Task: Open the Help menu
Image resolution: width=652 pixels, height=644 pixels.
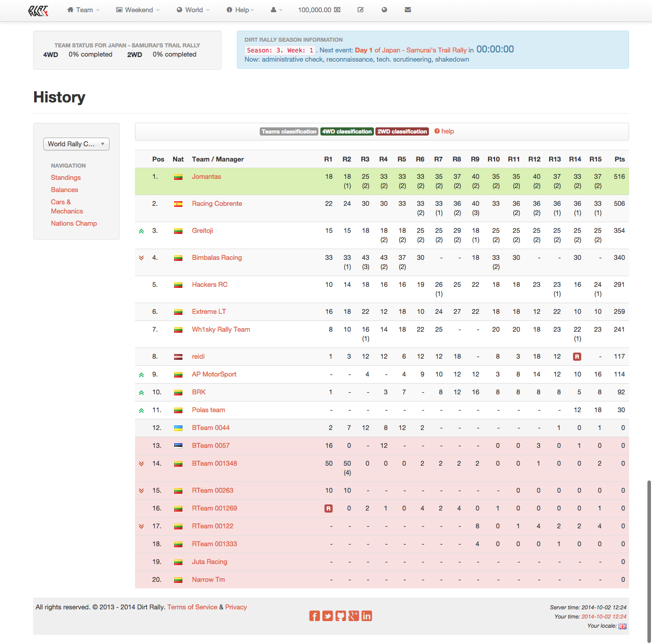Action: [x=240, y=10]
